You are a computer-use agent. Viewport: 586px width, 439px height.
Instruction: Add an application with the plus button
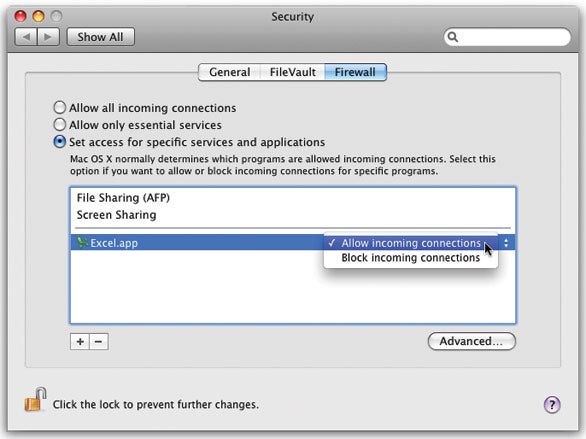80,341
